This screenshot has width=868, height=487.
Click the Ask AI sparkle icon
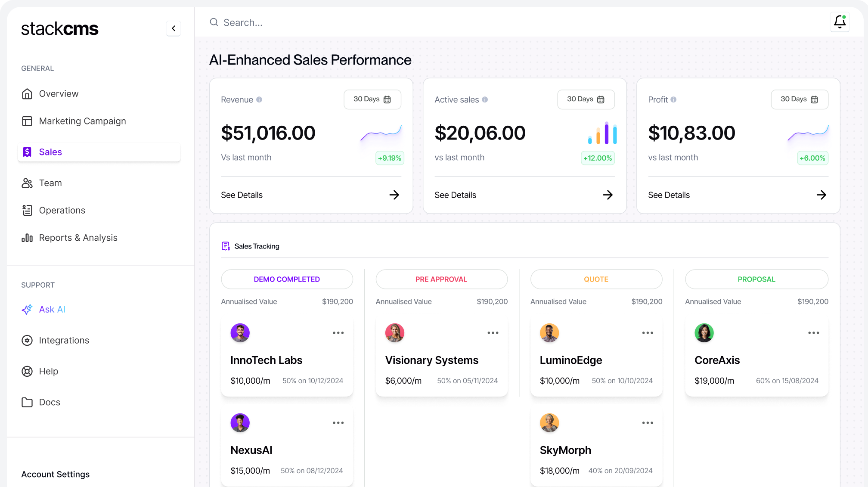click(x=27, y=309)
